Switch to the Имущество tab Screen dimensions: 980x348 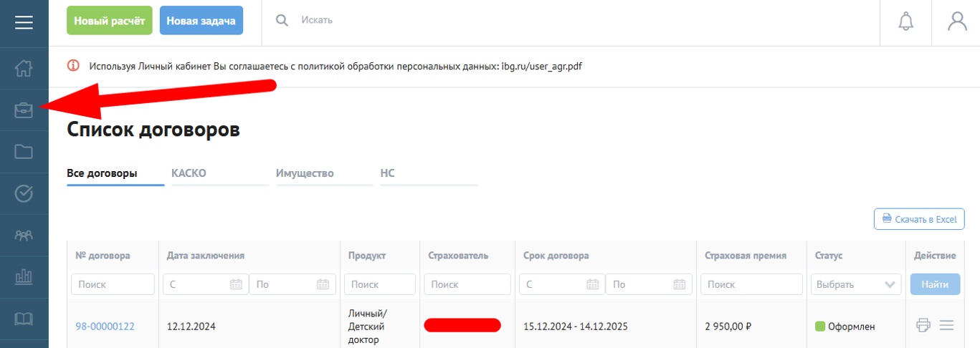(305, 173)
